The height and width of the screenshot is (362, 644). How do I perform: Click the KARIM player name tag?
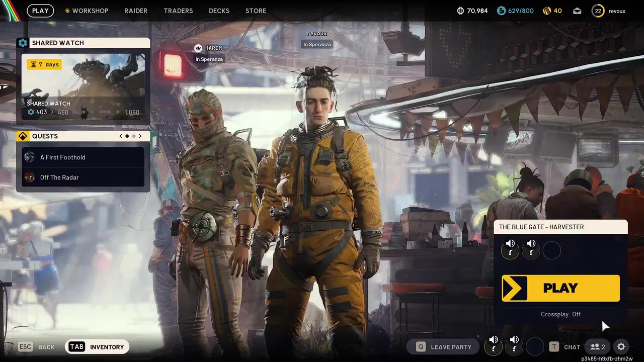pos(213,48)
